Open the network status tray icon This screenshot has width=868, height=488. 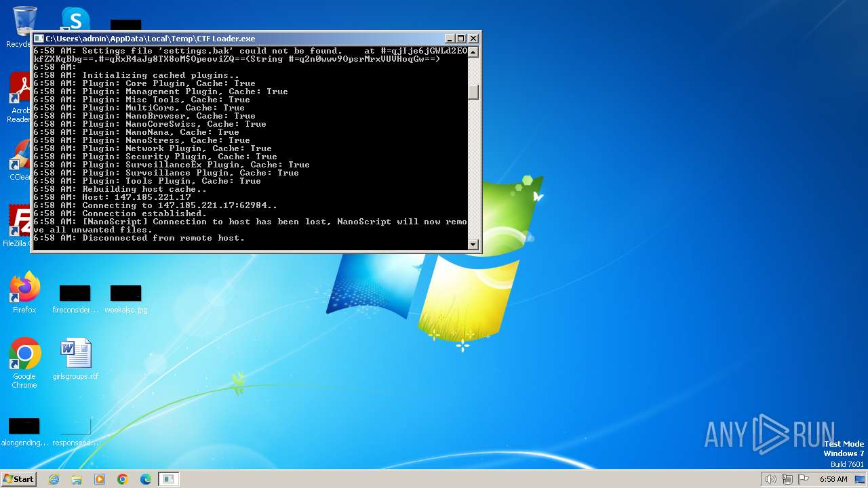point(787,479)
